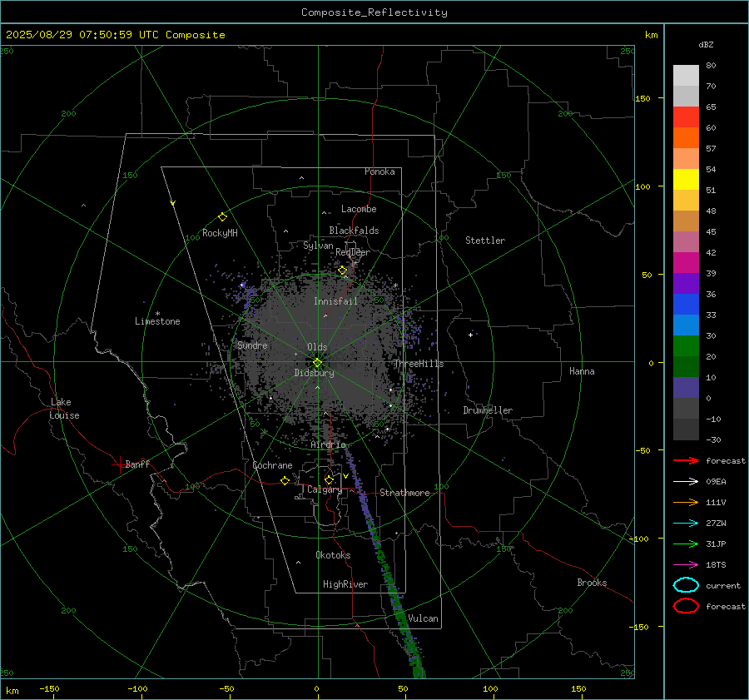Click the HighRiver city label
This screenshot has width=749, height=700.
click(x=345, y=584)
